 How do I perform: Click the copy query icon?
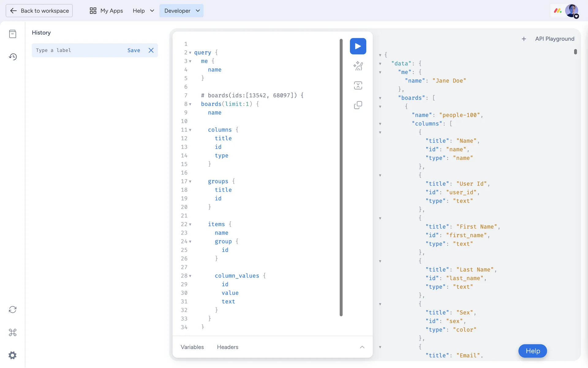coord(358,105)
